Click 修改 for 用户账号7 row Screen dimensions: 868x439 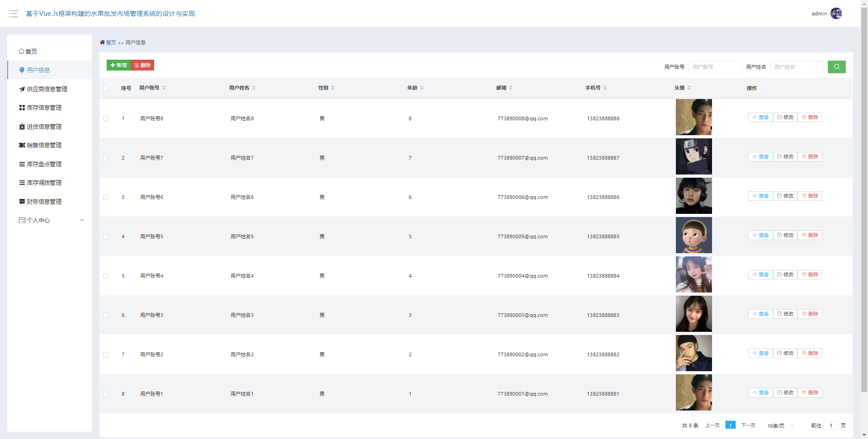(785, 156)
